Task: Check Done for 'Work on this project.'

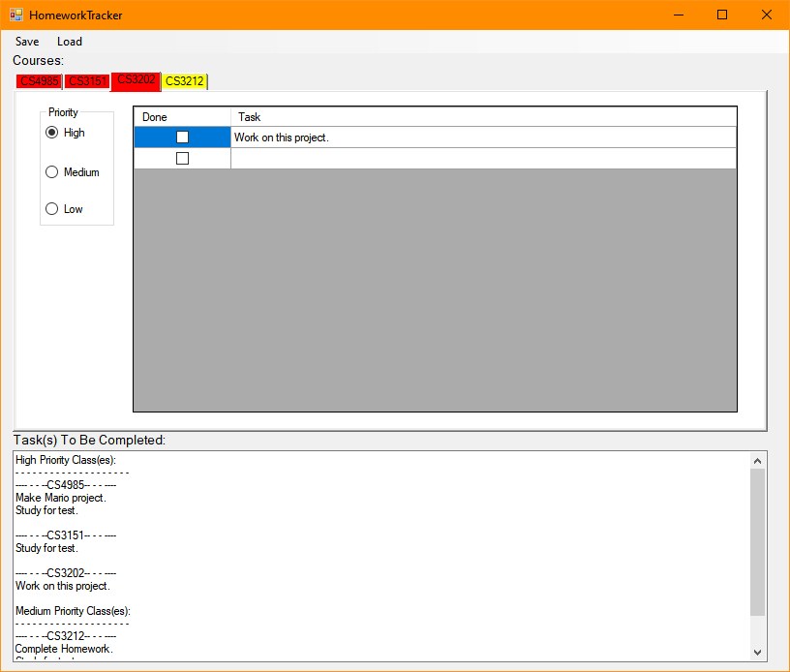Action: click(x=182, y=137)
